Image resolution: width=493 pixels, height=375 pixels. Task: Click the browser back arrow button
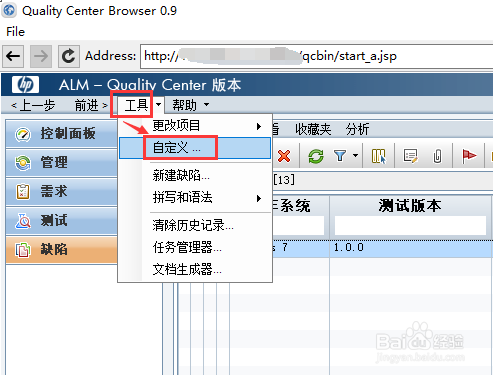13,56
